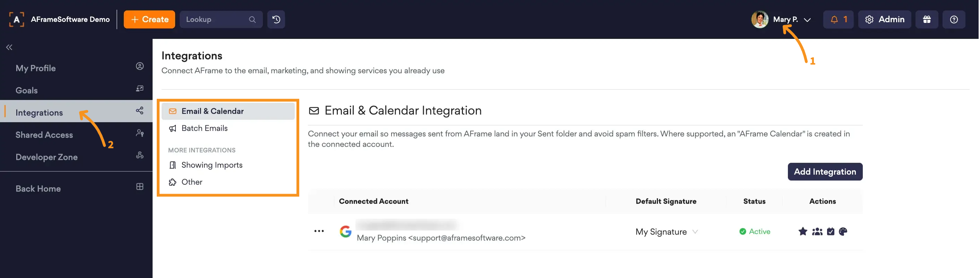Click the star action icon

[803, 231]
